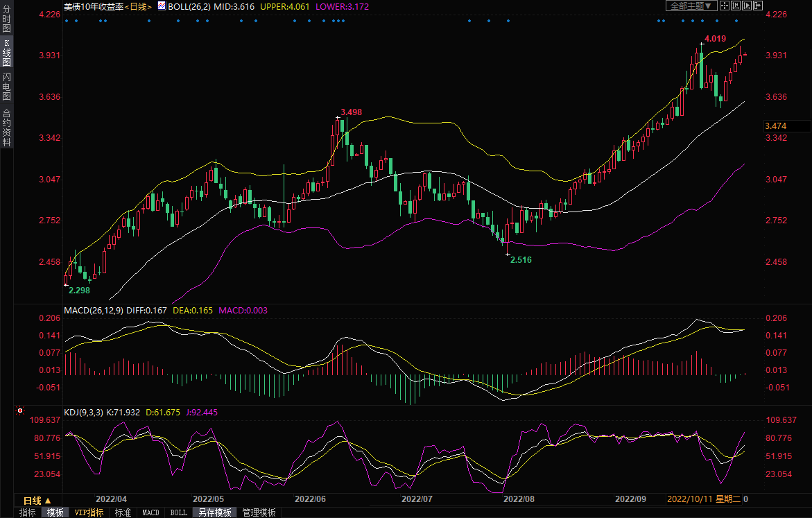Apply the MACD template
The image size is (812, 518).
point(150,512)
